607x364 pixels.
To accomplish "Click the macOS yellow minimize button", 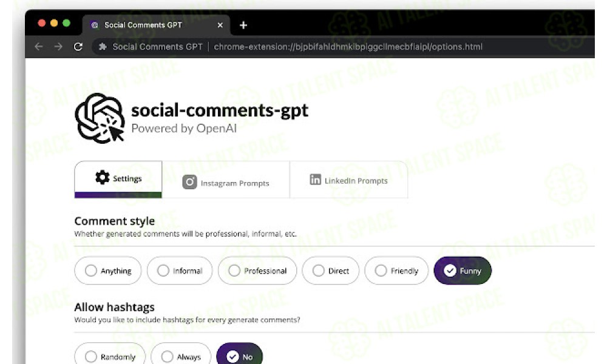I will tap(54, 23).
